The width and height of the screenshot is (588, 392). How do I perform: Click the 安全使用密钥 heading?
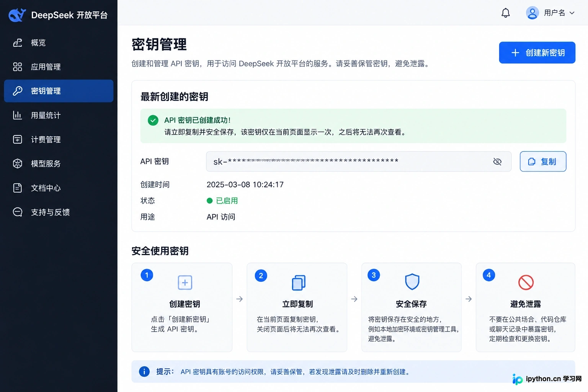pos(160,251)
